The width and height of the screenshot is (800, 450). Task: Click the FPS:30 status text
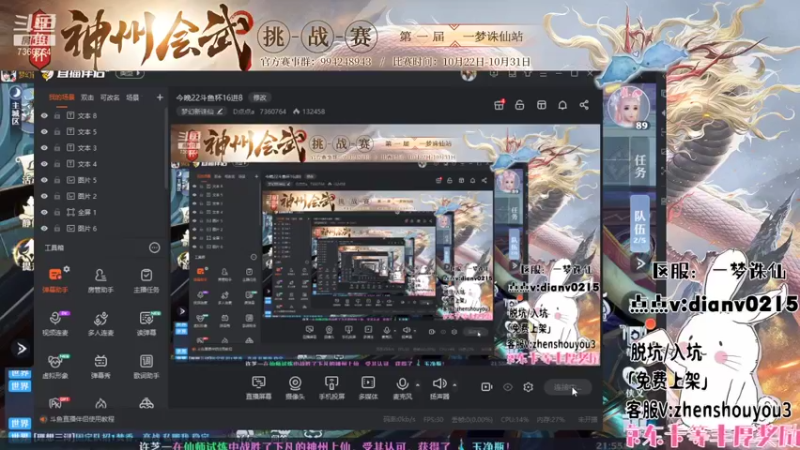tap(433, 419)
